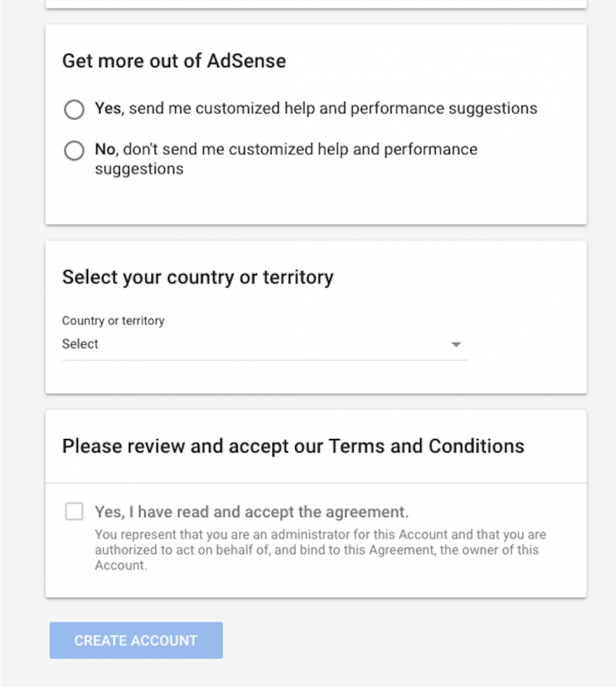Select No to decline performance suggestions
Image resolution: width=616 pixels, height=687 pixels.
click(74, 152)
